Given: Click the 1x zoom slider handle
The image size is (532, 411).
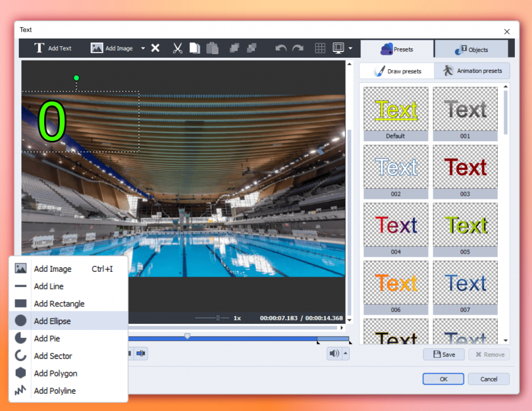Looking at the screenshot, I should point(218,317).
